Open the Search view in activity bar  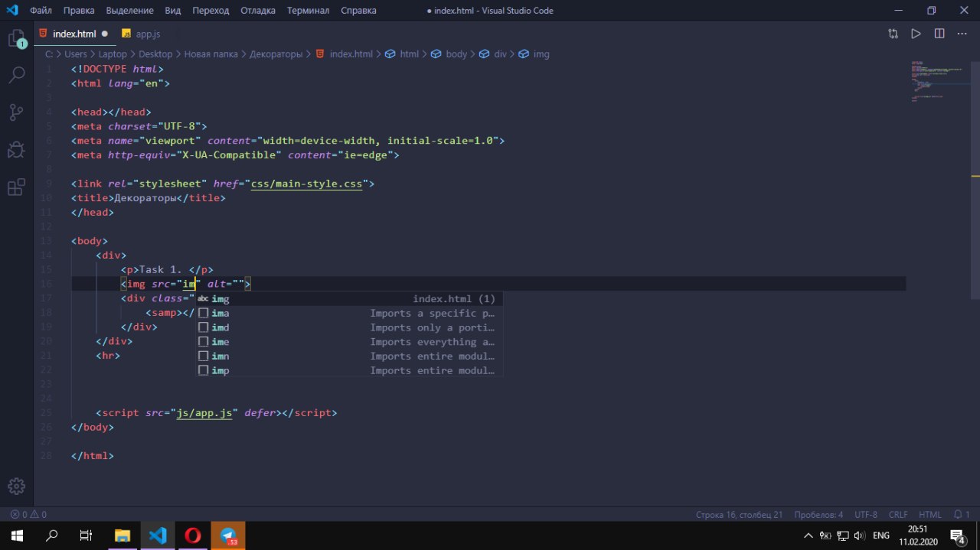[17, 75]
